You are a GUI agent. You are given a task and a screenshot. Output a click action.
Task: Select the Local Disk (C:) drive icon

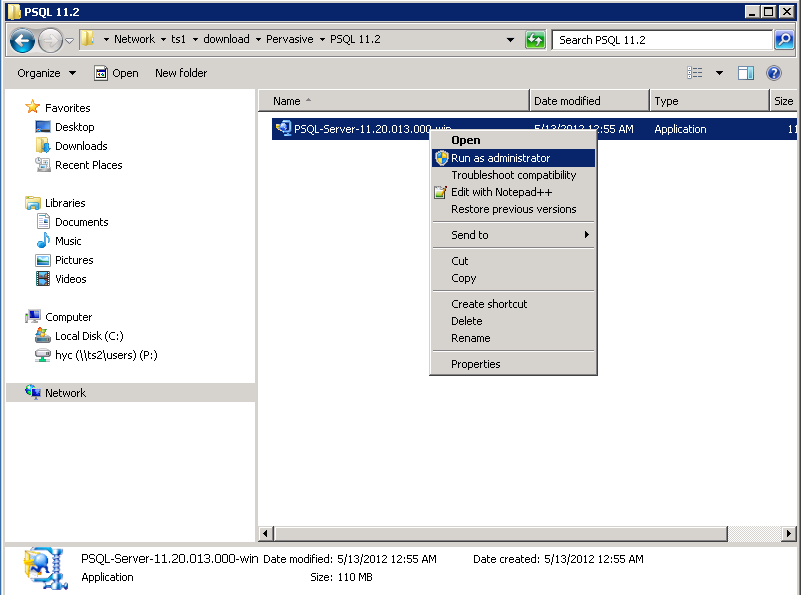click(43, 336)
